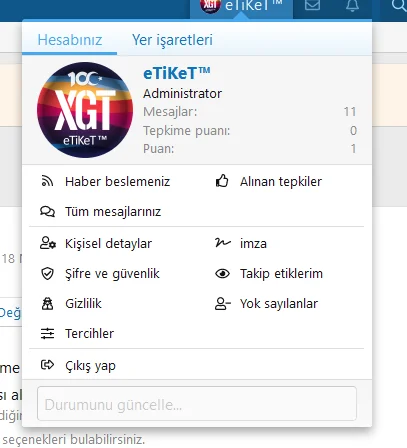Click the thumbs-up icon for Alınan tepkiler
The image size is (407, 448).
point(222,181)
